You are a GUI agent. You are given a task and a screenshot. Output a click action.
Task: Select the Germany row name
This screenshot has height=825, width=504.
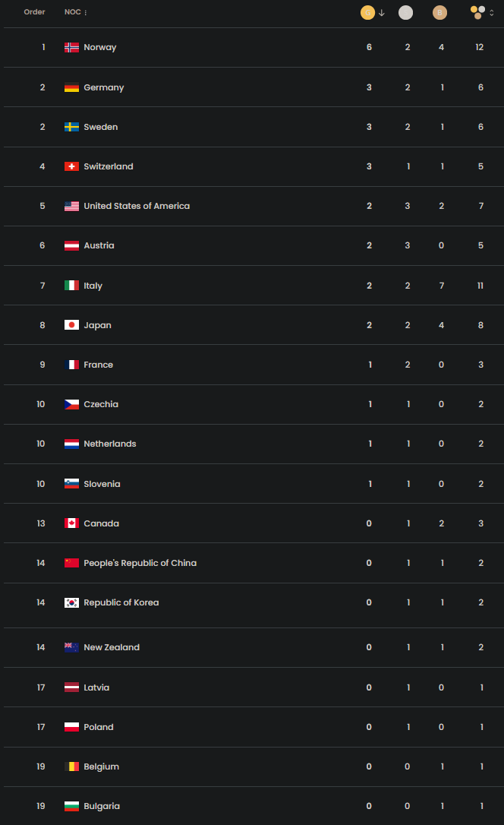(x=104, y=87)
